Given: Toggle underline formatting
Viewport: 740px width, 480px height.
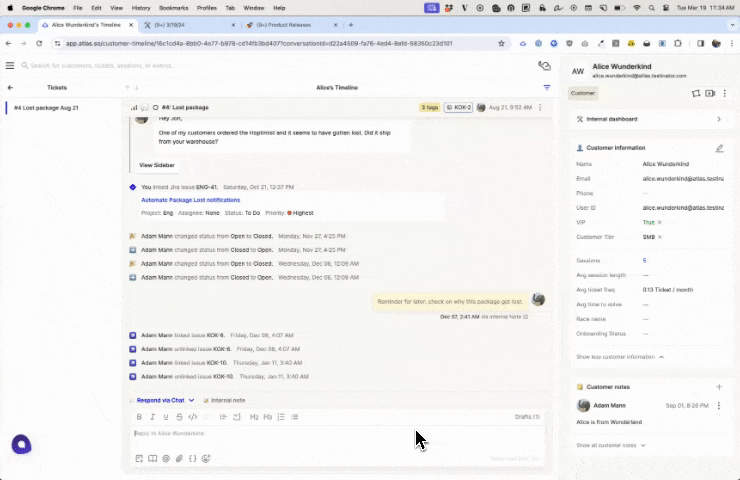Looking at the screenshot, I should point(166,417).
